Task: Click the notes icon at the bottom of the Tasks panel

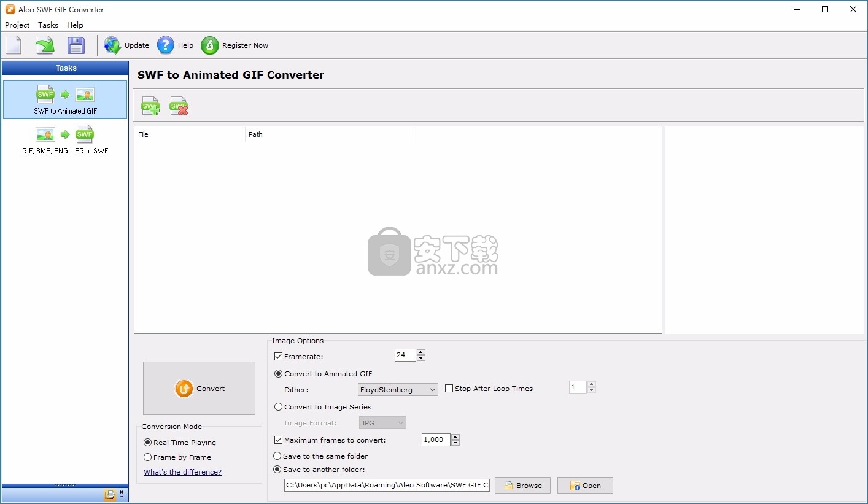Action: click(x=110, y=495)
